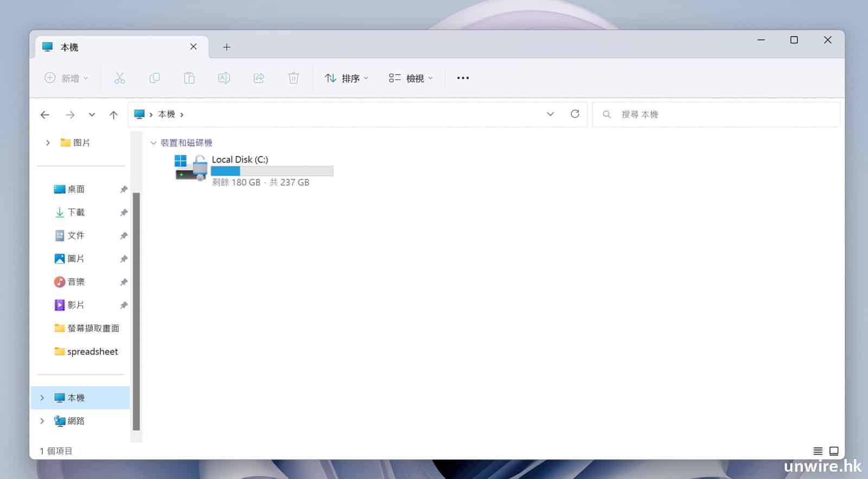The height and width of the screenshot is (479, 868).
Task: Click the Local Disk (C:) storage bar
Action: (x=272, y=171)
